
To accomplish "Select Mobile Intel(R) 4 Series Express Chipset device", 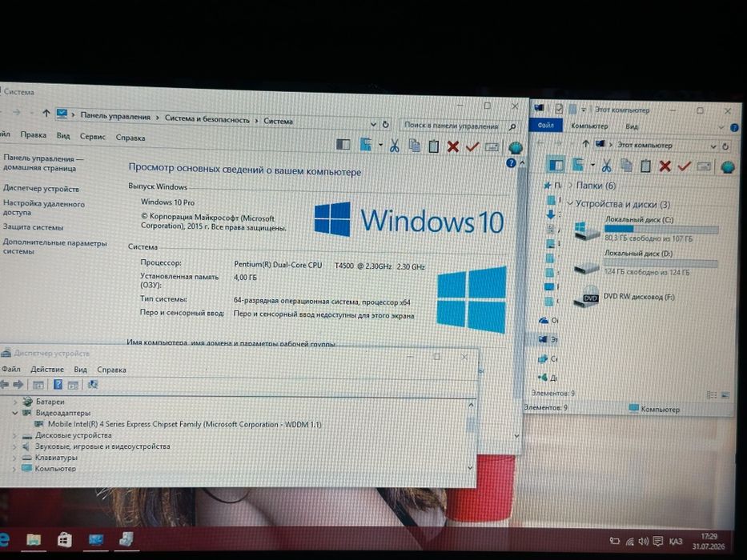I will [179, 424].
